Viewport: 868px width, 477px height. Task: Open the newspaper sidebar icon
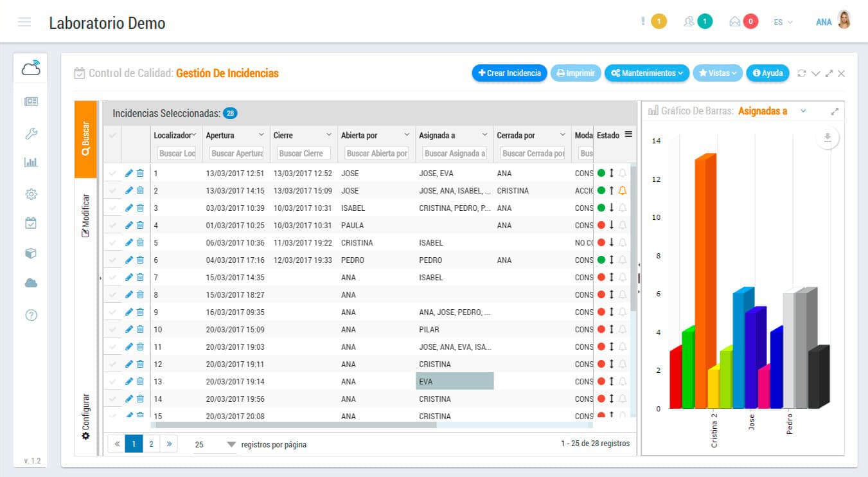[x=31, y=101]
